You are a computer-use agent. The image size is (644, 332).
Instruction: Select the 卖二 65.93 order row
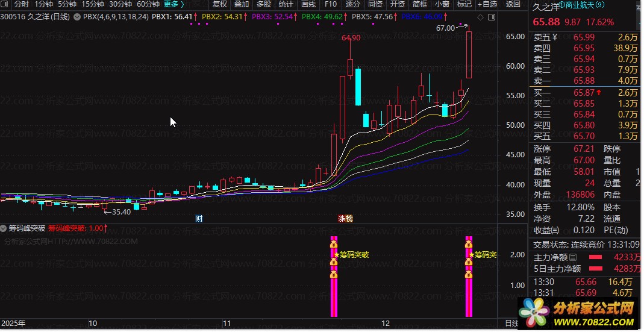(x=586, y=70)
